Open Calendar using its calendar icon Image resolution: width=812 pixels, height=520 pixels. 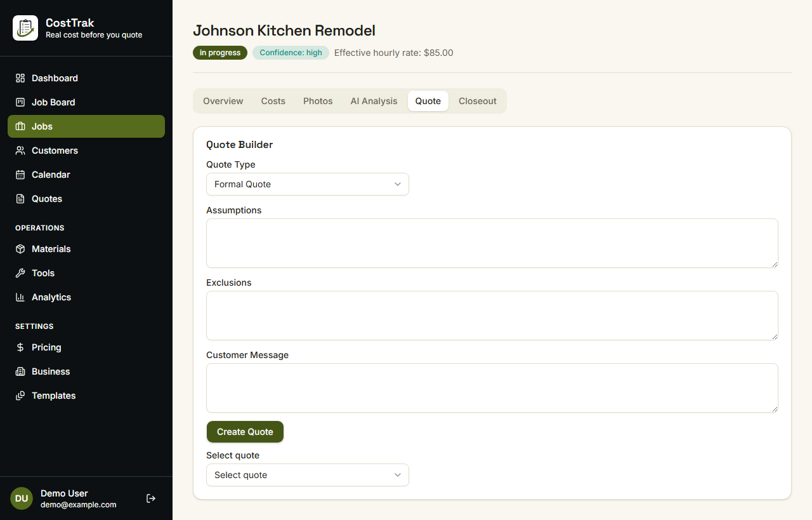pos(20,175)
